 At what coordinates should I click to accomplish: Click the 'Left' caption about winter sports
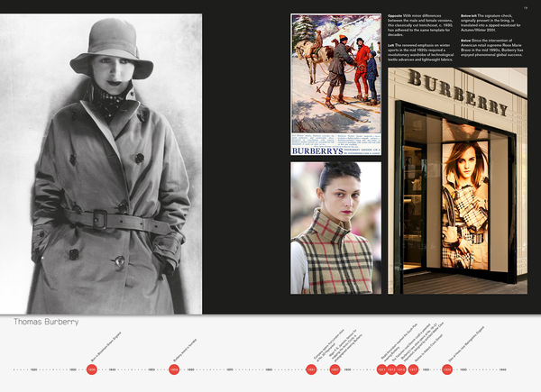(420, 52)
